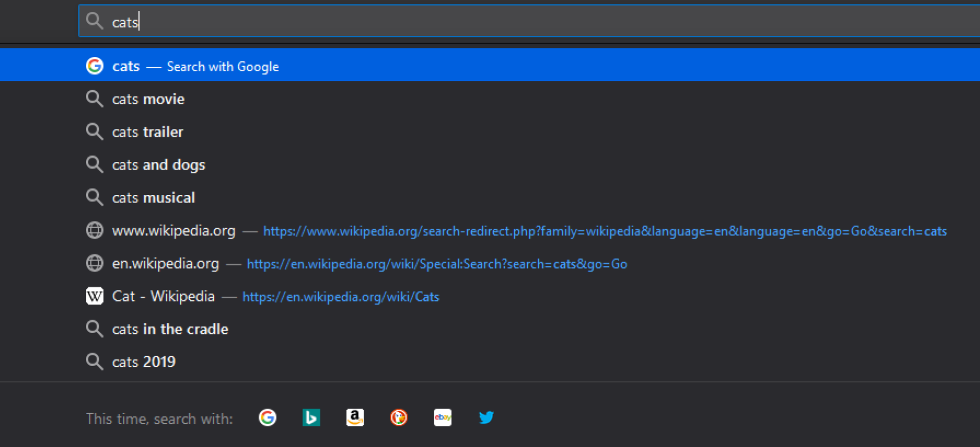Screen dimensions: 980x447
Task: Click the globe icon beside www.wikipedia.org
Action: click(x=94, y=230)
